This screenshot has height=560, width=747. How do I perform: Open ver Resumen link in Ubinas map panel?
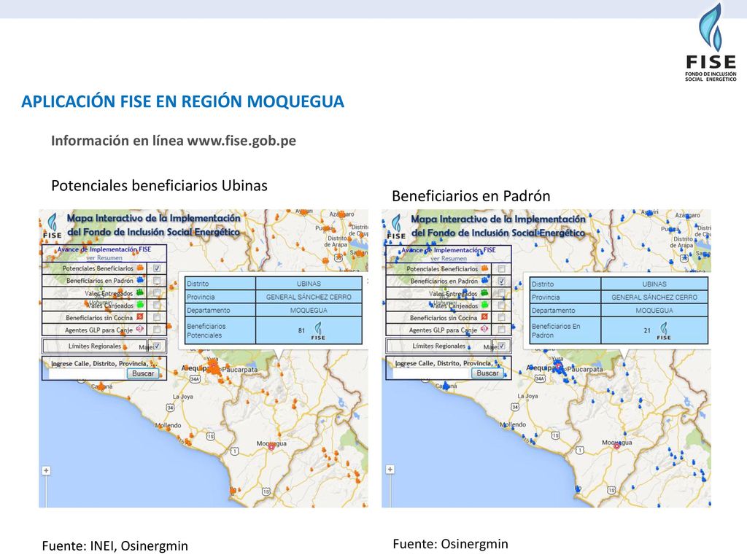click(104, 257)
